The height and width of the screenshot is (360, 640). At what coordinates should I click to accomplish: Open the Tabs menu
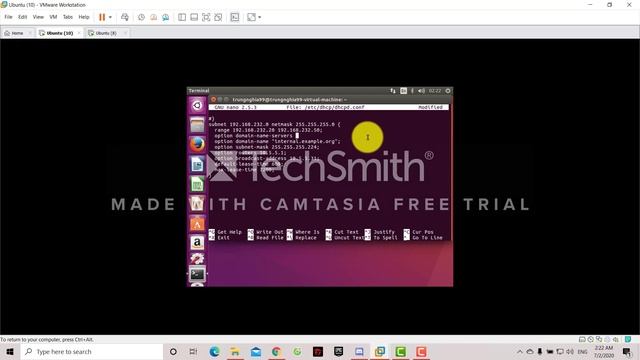(x=68, y=17)
